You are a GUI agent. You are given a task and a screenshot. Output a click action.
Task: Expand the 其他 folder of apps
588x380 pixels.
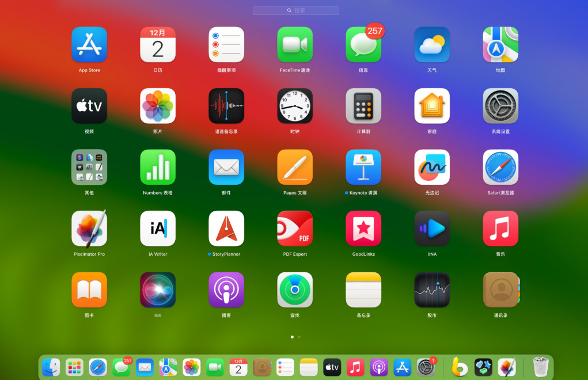click(x=89, y=168)
